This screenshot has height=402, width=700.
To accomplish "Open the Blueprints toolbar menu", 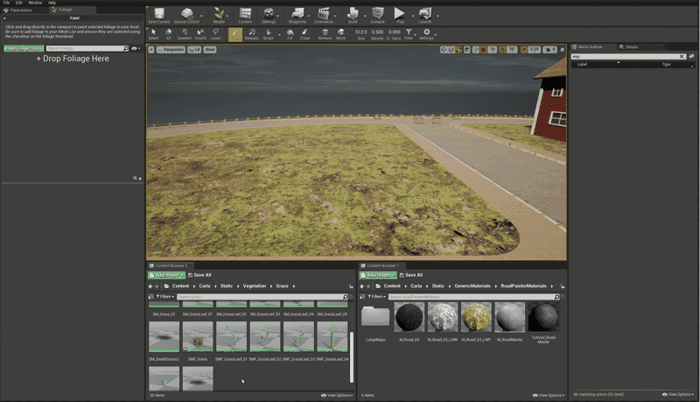I will (297, 14).
